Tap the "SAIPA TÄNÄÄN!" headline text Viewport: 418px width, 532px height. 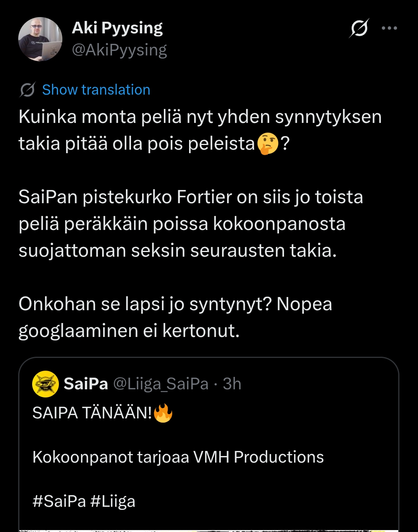[x=92, y=413]
